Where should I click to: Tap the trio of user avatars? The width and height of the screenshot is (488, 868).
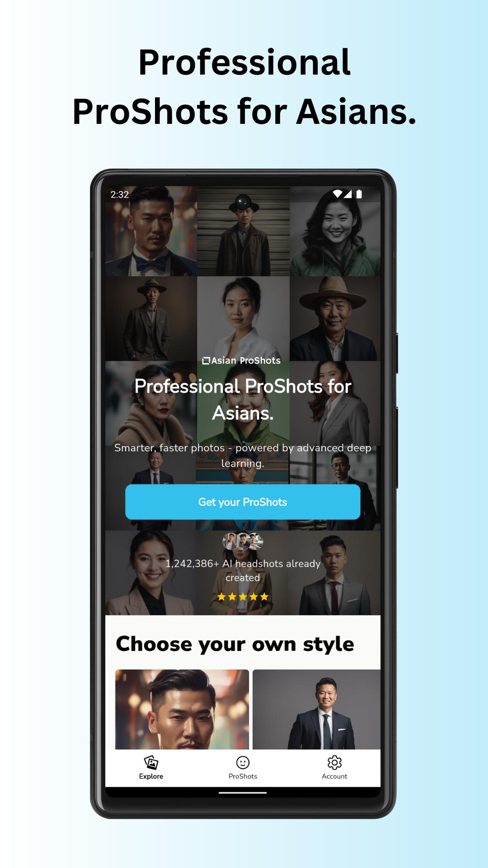tap(243, 541)
